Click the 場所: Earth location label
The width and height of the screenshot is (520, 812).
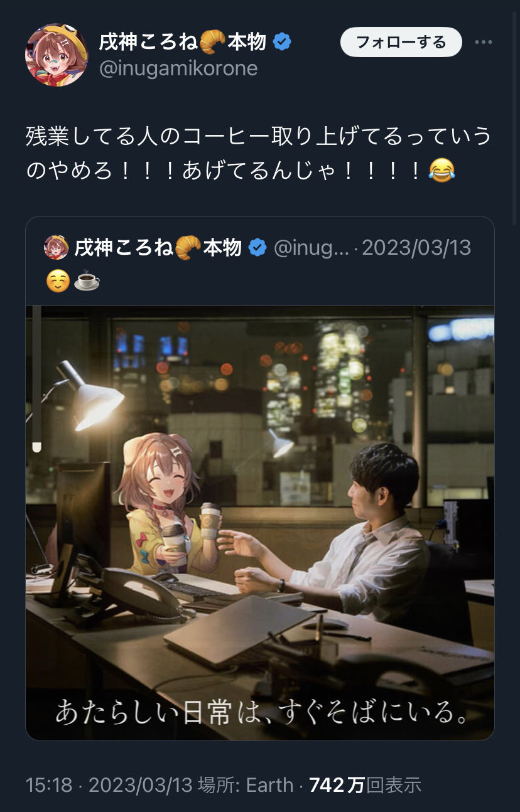246,785
